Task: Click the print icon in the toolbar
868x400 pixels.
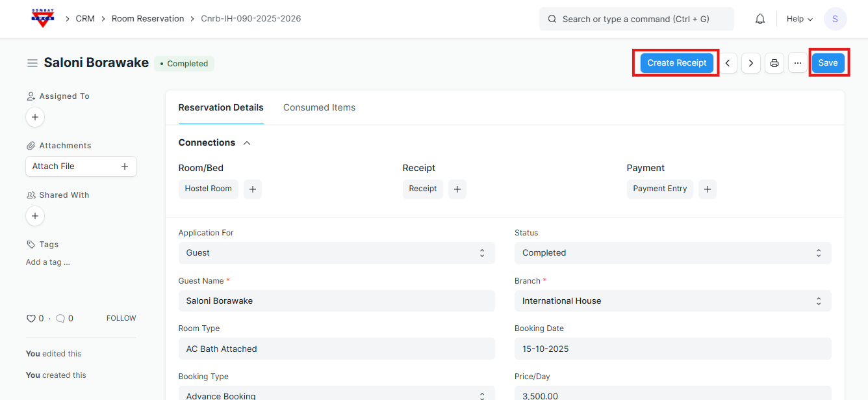Action: coord(774,63)
